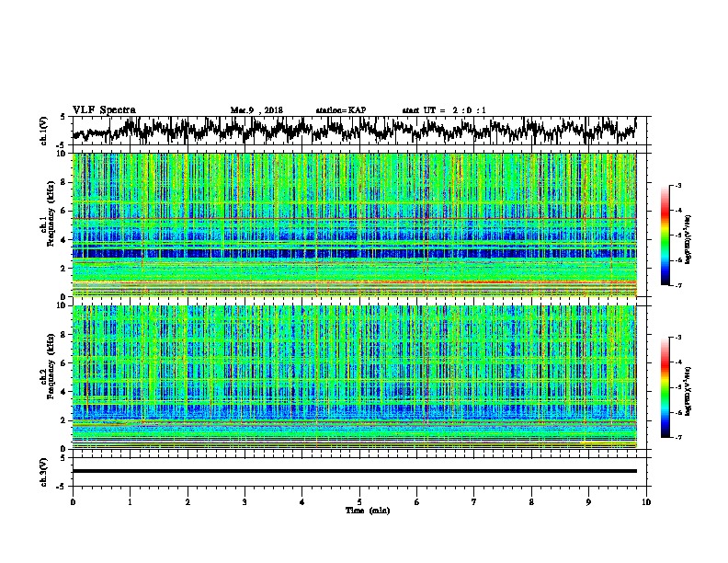Click the 4 kHz tick on ch.2 frequency axis
Screen dimensions: 728x563
tap(63, 392)
